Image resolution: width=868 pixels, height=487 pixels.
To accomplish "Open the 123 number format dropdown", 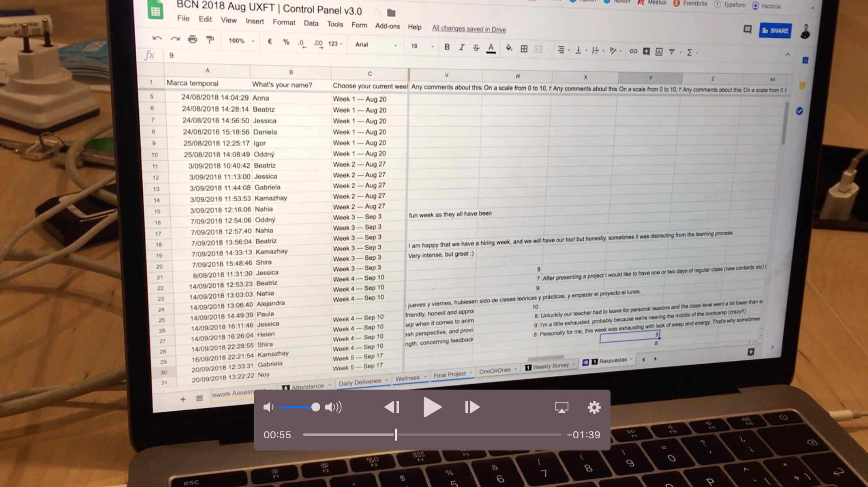I will pos(335,43).
